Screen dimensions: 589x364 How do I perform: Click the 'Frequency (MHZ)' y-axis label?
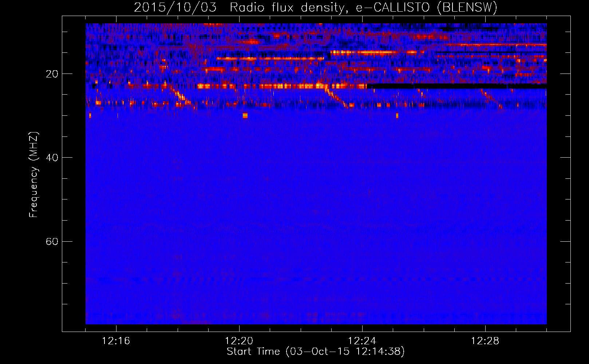[33, 175]
